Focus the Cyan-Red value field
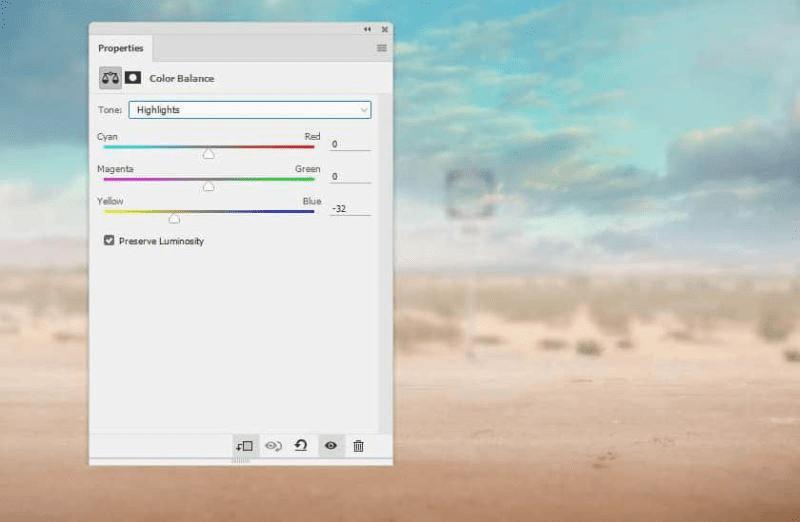Image resolution: width=800 pixels, height=522 pixels. coord(350,144)
